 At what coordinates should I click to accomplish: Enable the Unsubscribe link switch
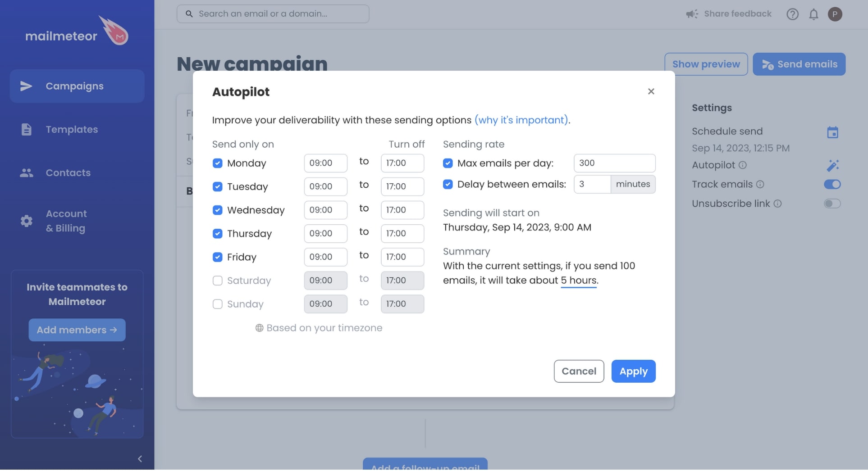(832, 204)
